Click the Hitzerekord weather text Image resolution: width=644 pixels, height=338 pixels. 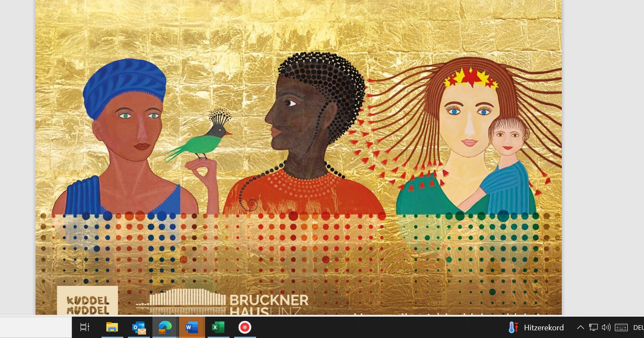coord(544,327)
